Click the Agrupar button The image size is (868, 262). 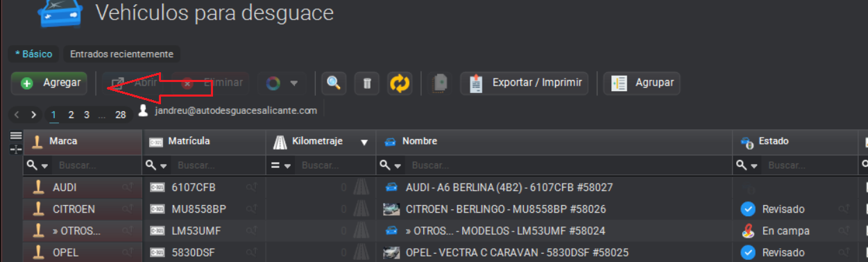tap(642, 83)
